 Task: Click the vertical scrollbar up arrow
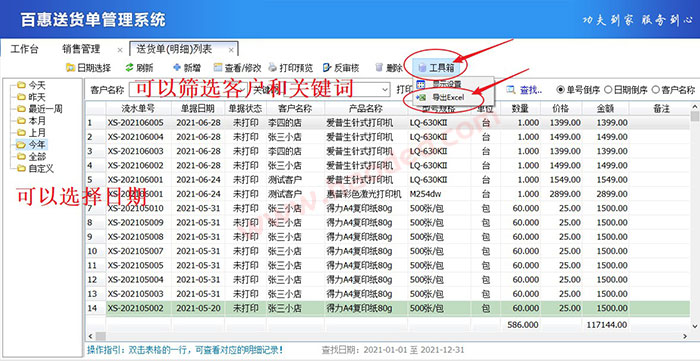[x=695, y=106]
